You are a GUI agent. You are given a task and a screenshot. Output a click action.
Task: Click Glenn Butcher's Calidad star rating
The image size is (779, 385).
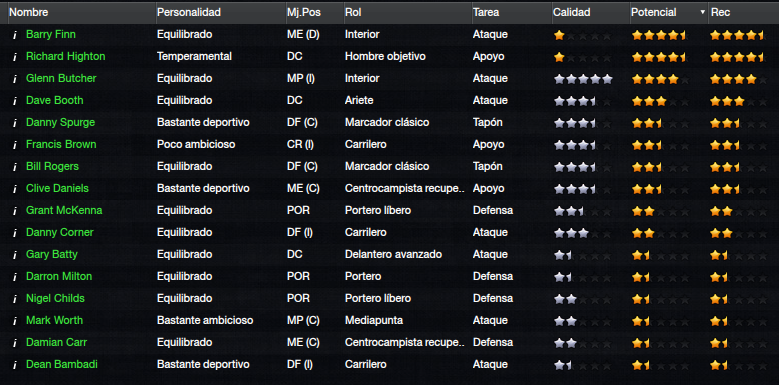[x=583, y=78]
